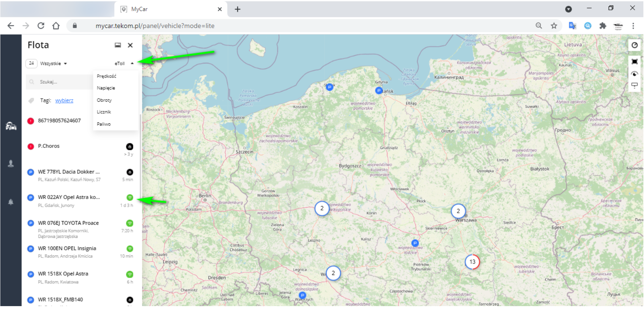The image size is (644, 309).
Task: Open the browser extensions puzzle menu
Action: coord(603,26)
